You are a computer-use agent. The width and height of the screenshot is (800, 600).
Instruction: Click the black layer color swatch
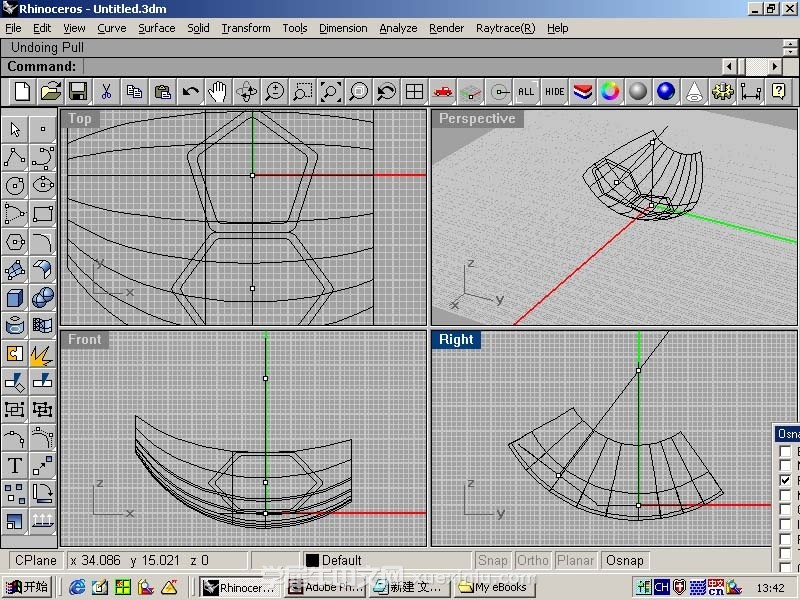(312, 561)
